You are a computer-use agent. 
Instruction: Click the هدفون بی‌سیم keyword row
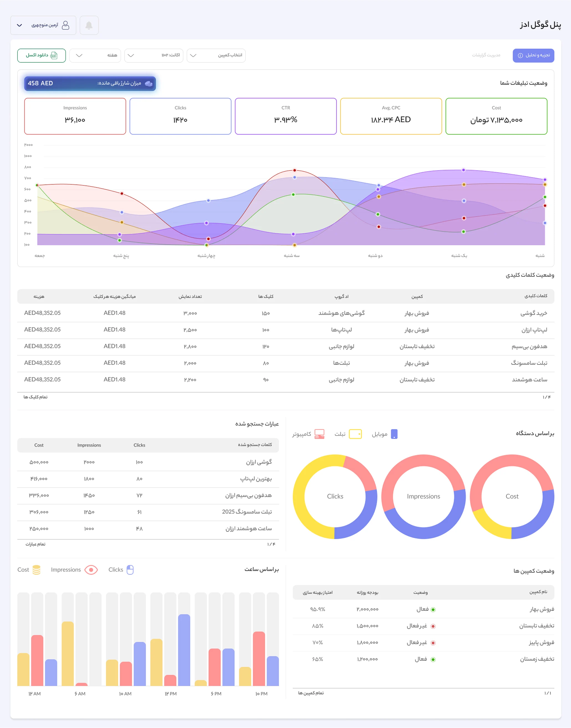[x=285, y=347]
